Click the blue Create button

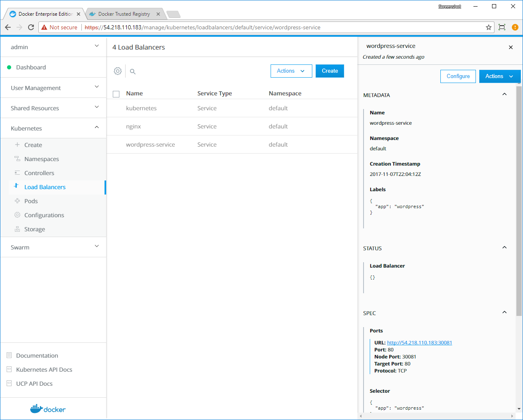[330, 71]
